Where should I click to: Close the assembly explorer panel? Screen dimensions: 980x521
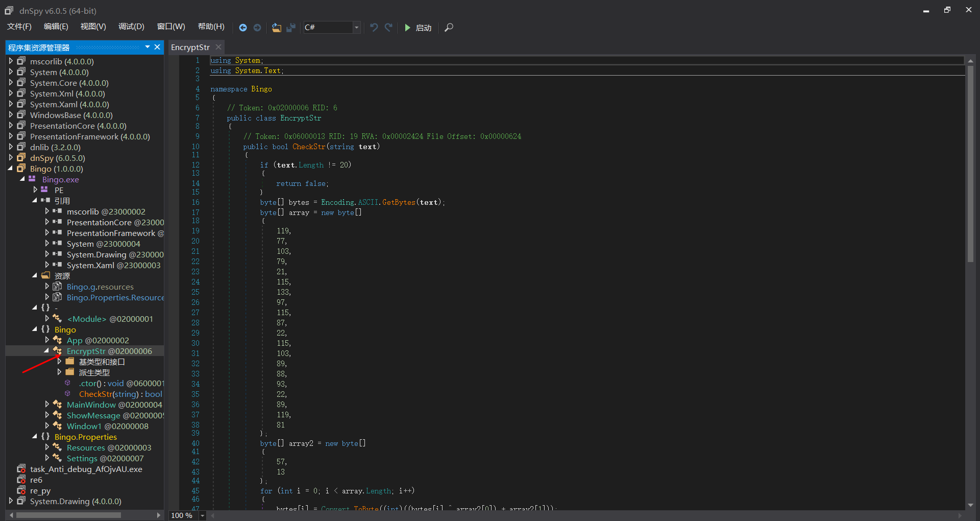(157, 47)
